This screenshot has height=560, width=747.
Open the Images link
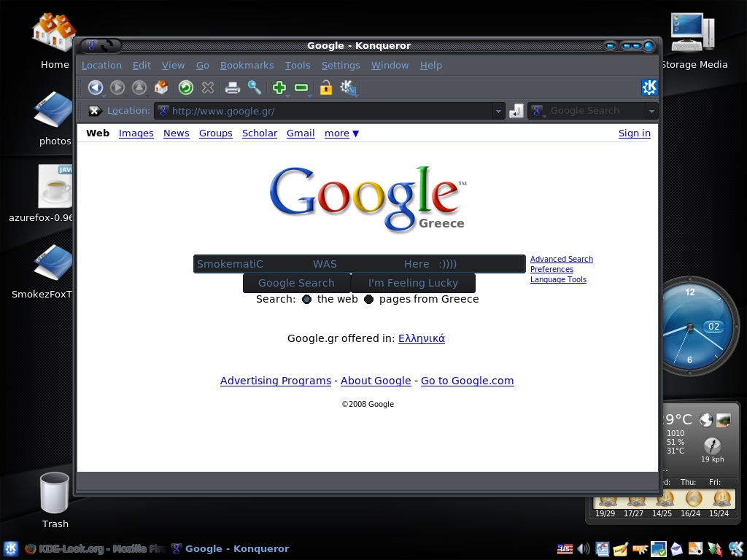136,133
